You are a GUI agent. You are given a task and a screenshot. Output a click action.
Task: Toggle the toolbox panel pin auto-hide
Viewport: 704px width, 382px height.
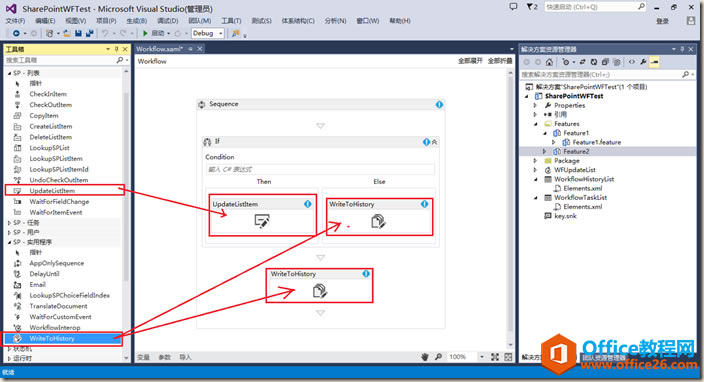coord(116,49)
